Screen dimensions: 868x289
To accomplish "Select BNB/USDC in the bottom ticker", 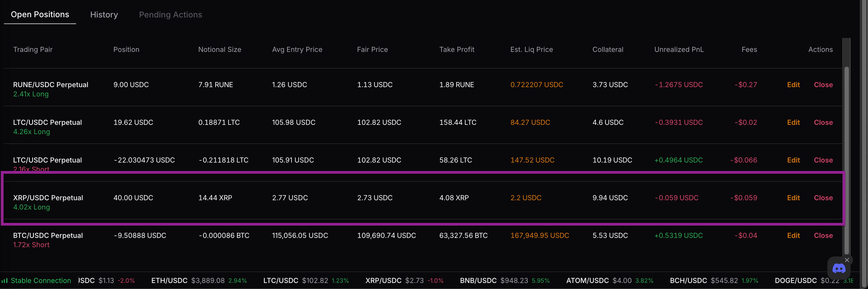I will (x=478, y=281).
